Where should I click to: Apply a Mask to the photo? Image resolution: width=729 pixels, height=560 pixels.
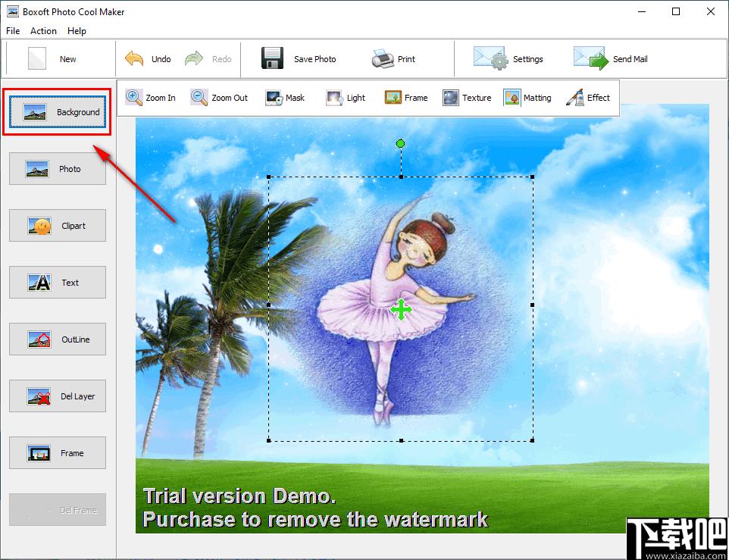pyautogui.click(x=285, y=98)
